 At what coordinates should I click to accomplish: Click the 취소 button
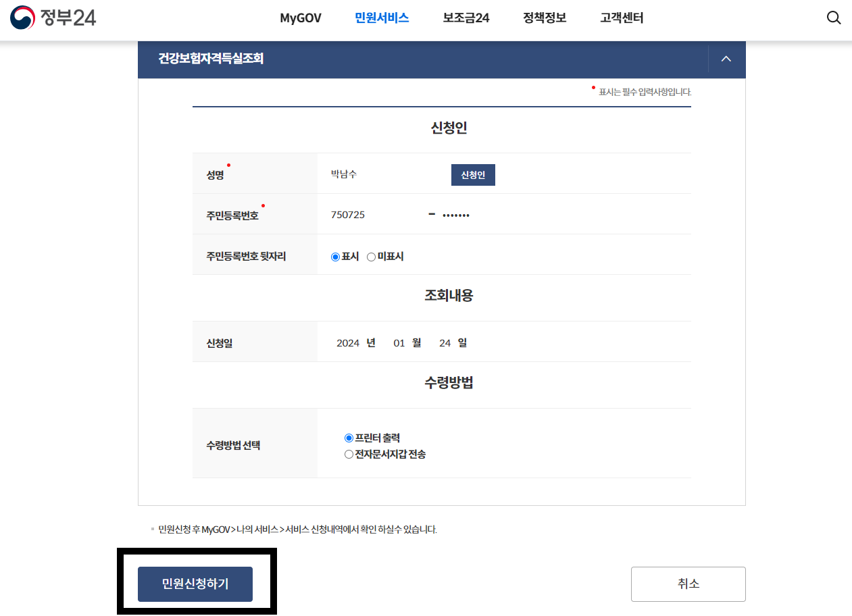[688, 584]
